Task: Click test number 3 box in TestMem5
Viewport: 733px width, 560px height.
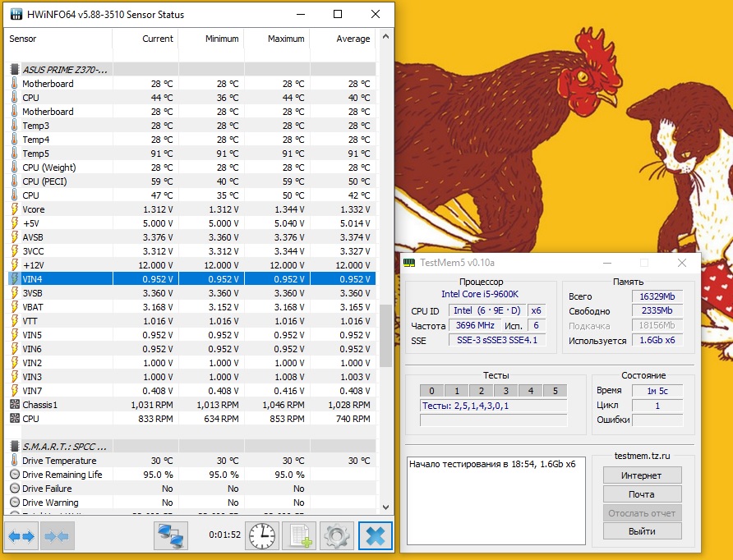Action: tap(506, 391)
